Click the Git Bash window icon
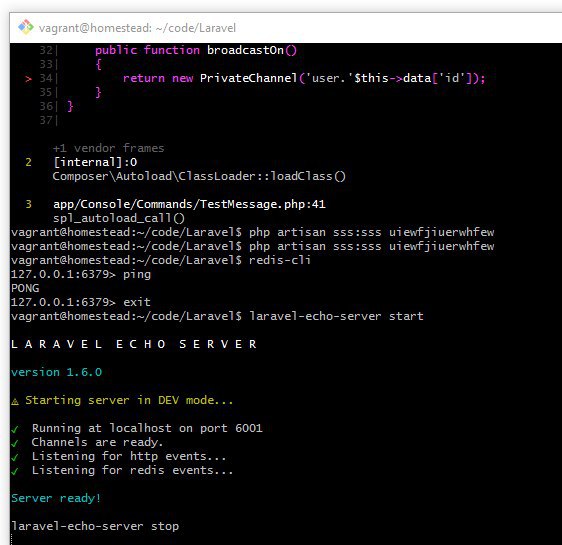Viewport: 562px width, 545px height. [26, 27]
